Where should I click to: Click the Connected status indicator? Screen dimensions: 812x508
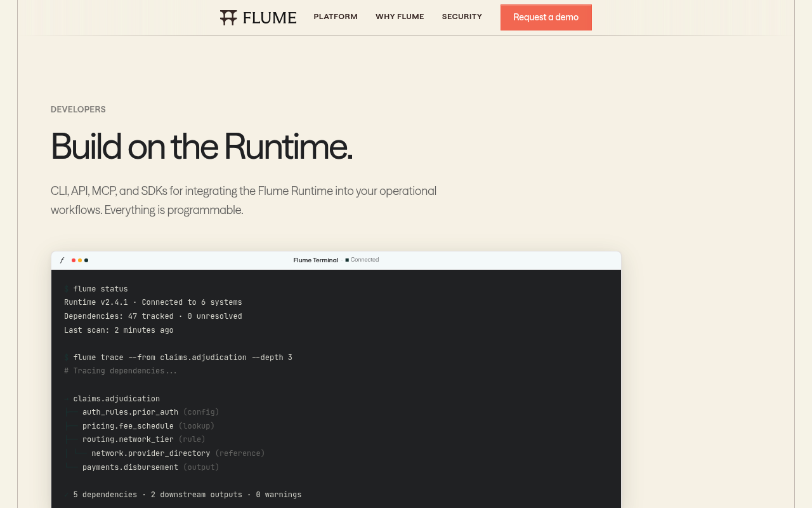(x=362, y=260)
